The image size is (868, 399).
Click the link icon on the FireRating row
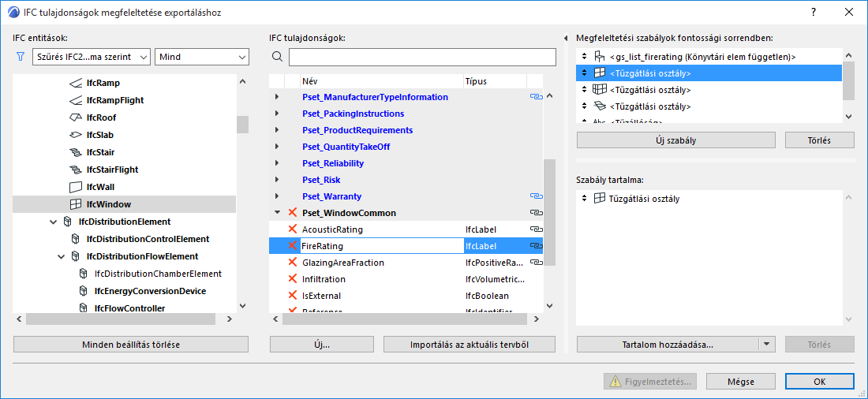[x=535, y=246]
